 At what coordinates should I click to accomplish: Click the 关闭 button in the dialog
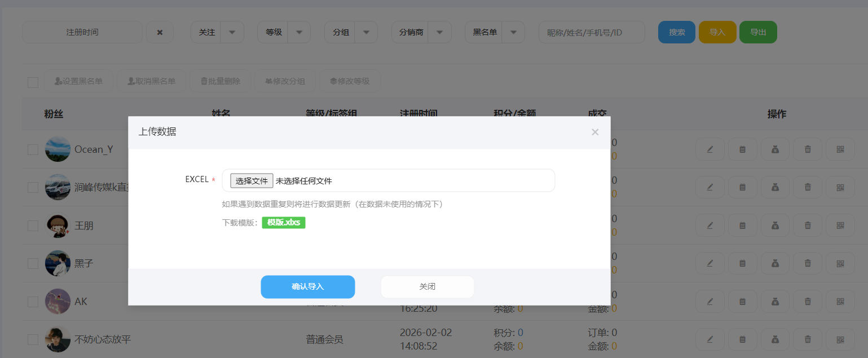pos(427,286)
